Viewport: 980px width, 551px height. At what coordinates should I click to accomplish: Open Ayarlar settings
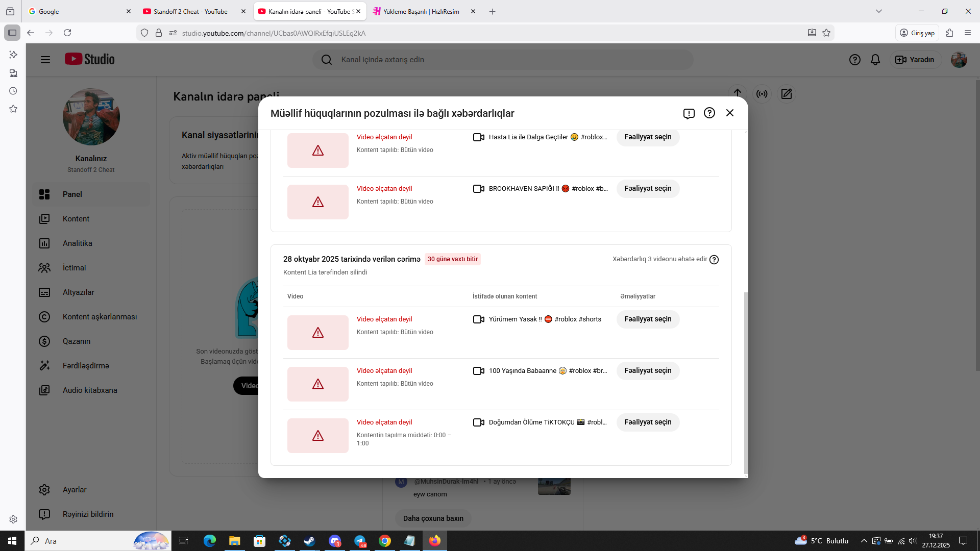[91, 490]
